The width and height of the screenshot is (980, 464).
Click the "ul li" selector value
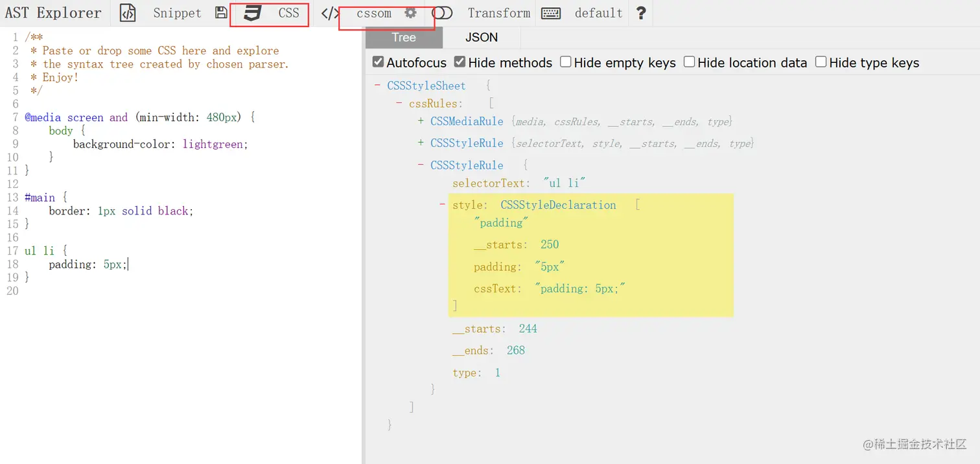click(565, 183)
